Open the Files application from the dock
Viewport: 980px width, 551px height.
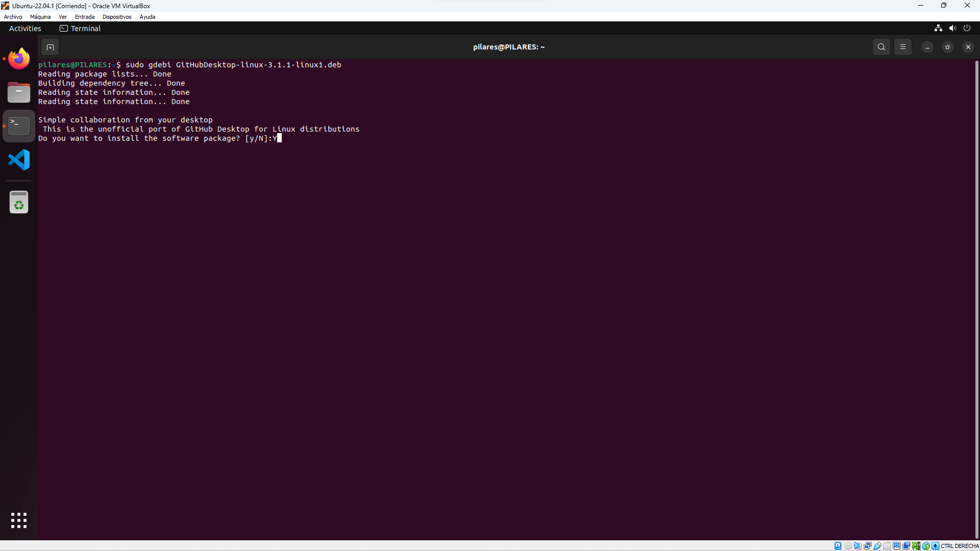(x=18, y=92)
